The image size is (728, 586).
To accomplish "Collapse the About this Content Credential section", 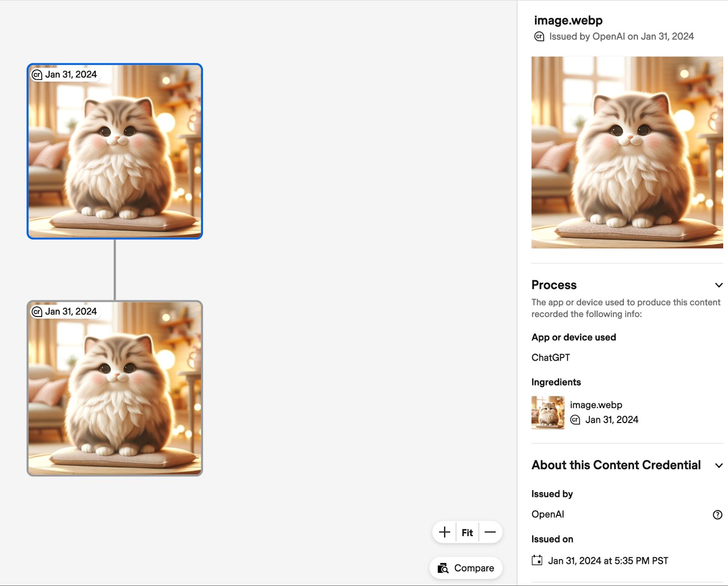I will (719, 465).
